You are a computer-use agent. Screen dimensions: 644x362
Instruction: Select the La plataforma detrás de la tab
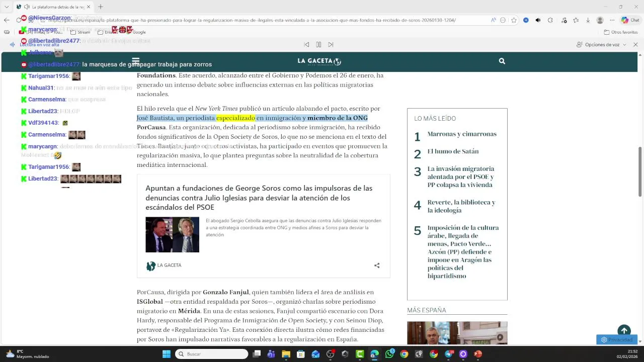[53, 7]
